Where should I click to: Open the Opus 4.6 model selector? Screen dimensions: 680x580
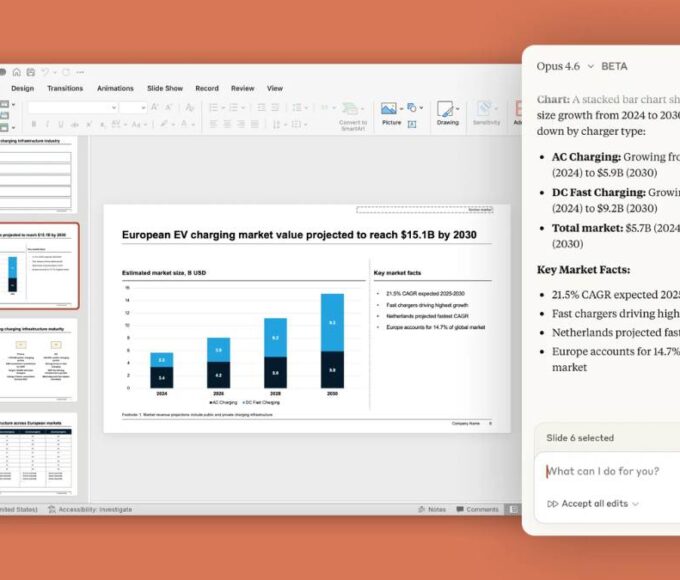pos(565,66)
